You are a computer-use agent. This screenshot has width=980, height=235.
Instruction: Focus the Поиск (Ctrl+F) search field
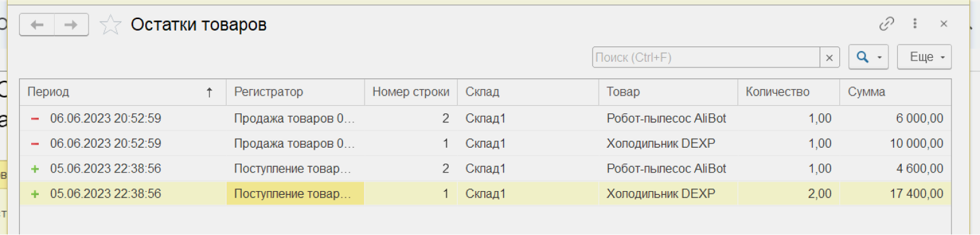coord(706,57)
